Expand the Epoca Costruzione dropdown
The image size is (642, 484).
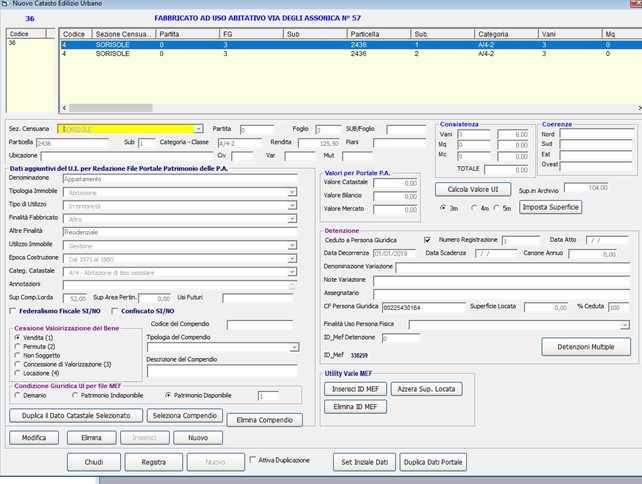[292, 259]
